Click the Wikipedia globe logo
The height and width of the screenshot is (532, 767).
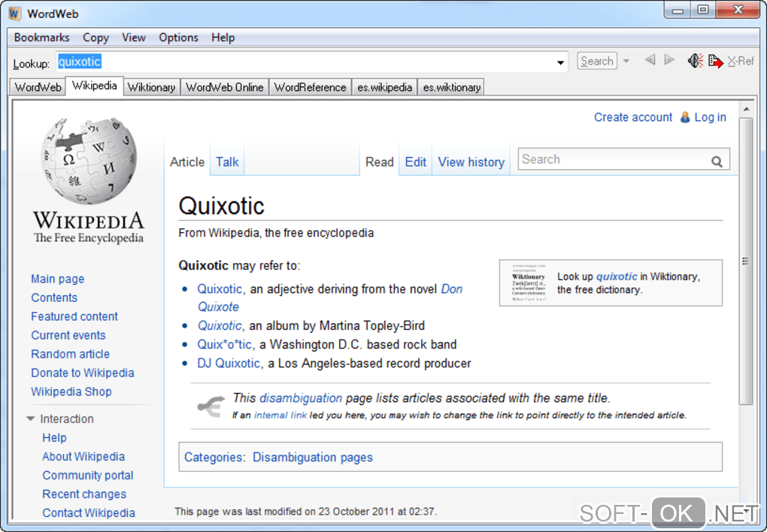pyautogui.click(x=89, y=160)
